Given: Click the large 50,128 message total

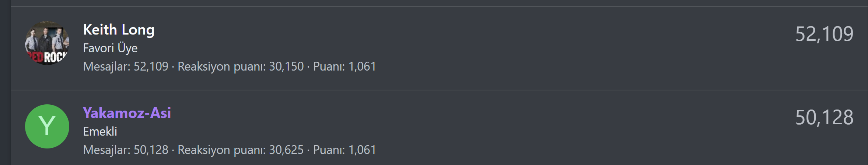Looking at the screenshot, I should pyautogui.click(x=824, y=118).
